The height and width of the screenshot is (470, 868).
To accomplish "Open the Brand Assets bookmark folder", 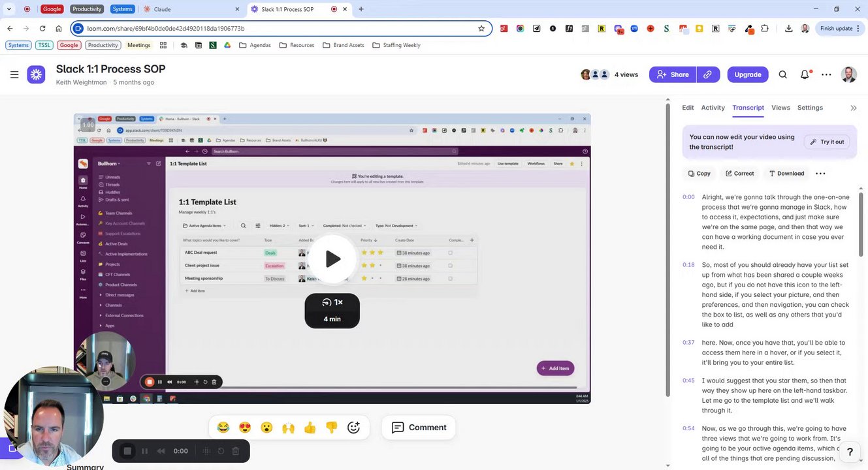I will tap(344, 45).
